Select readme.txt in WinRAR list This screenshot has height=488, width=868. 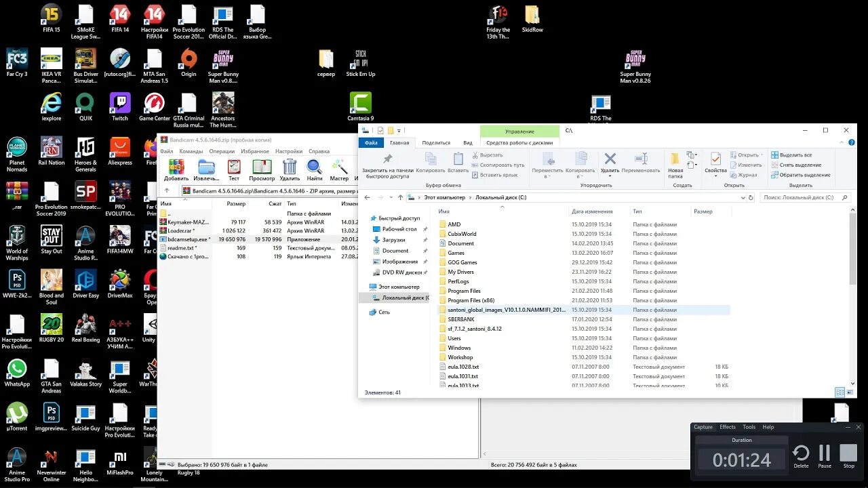[x=182, y=248]
